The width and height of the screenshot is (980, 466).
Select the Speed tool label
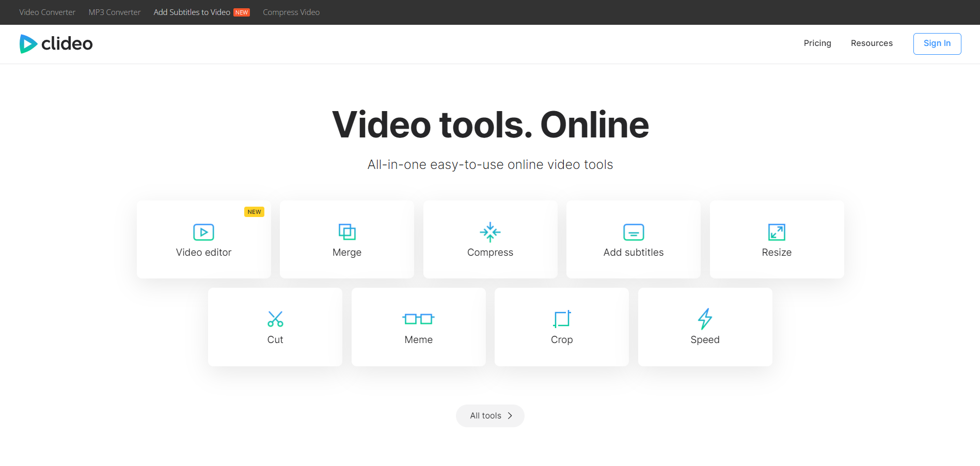(705, 340)
